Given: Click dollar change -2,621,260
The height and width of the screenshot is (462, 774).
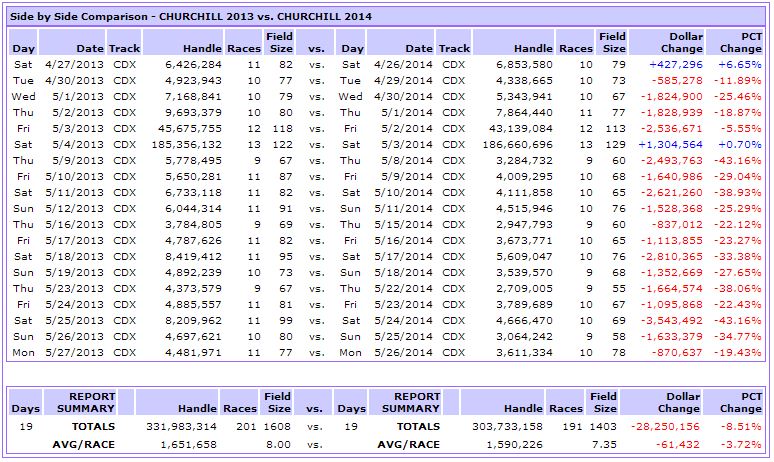Looking at the screenshot, I should coord(672,192).
